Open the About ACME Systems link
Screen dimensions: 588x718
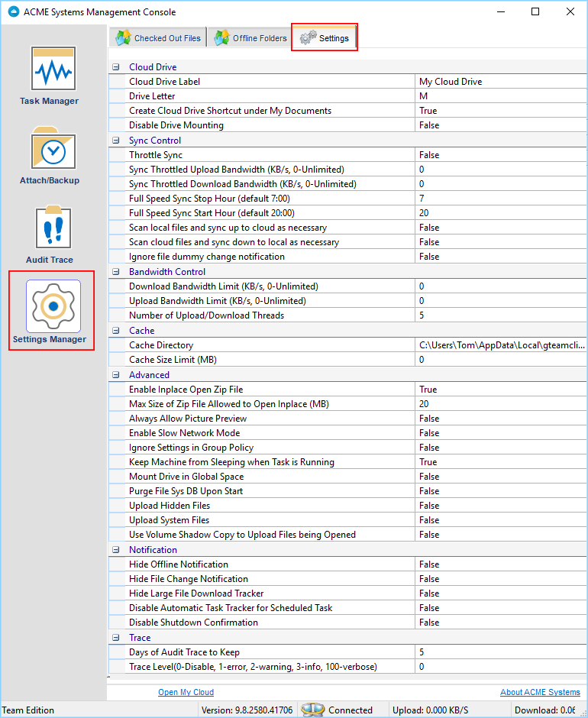coord(540,692)
